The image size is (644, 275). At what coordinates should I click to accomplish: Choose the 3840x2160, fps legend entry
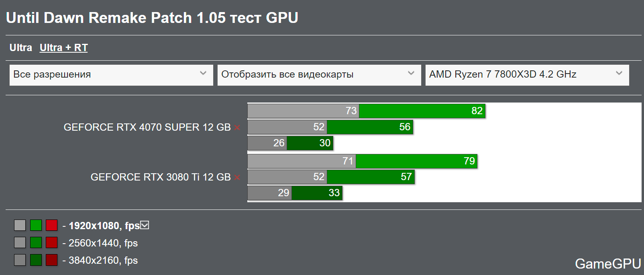[x=103, y=260]
